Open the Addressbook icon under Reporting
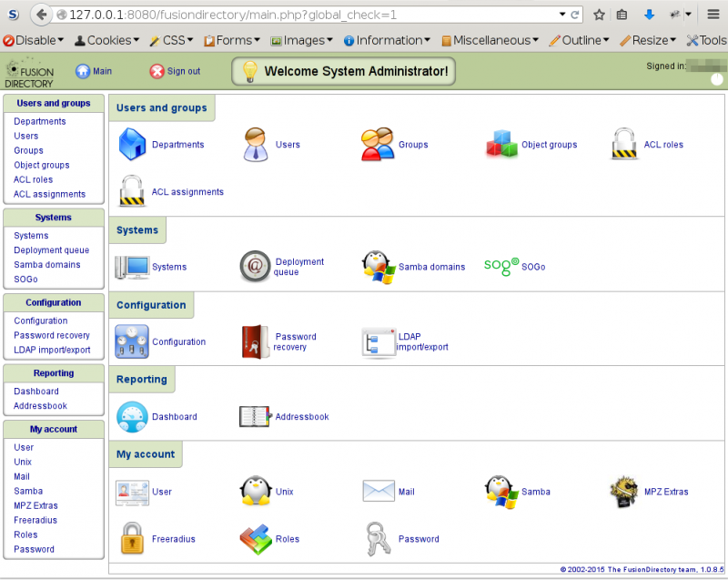 tap(255, 416)
